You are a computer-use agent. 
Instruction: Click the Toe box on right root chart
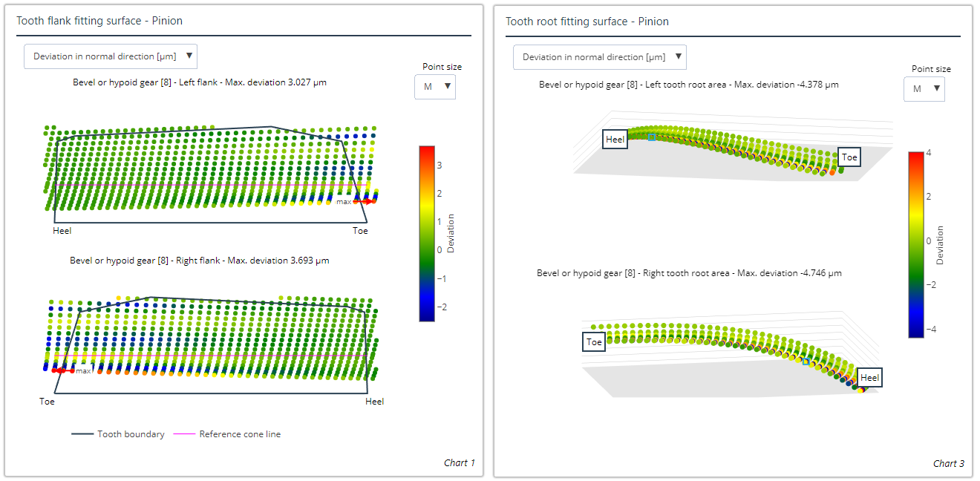pos(594,342)
